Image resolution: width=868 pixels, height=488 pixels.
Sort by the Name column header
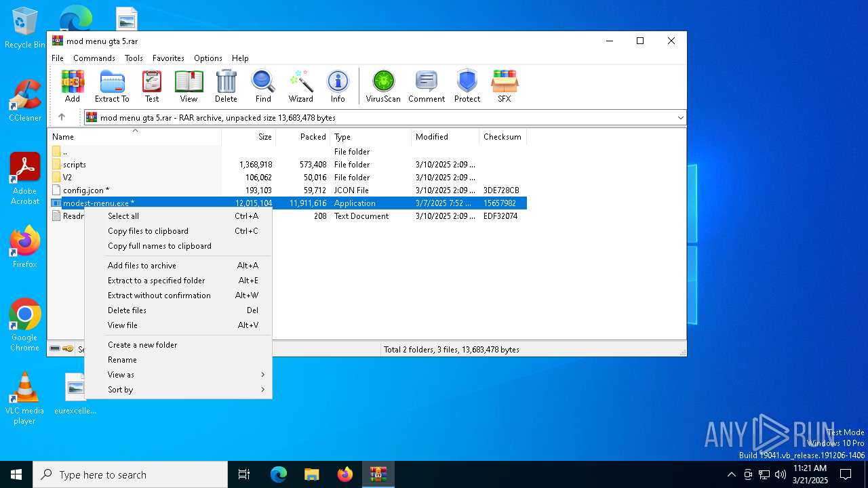point(135,137)
